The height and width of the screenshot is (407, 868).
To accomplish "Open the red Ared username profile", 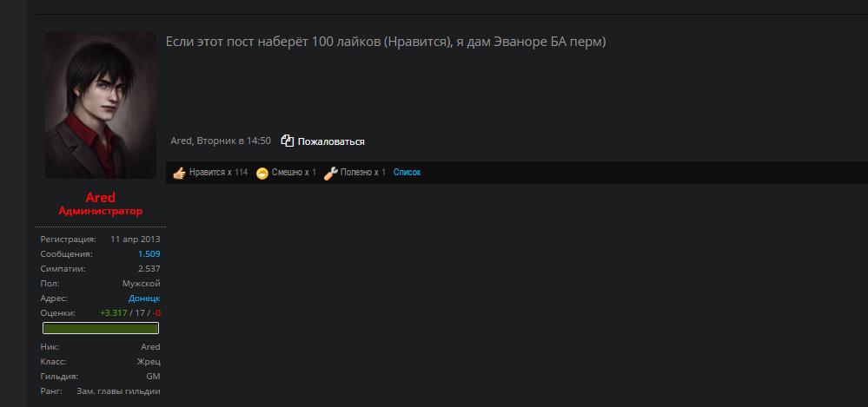I will point(101,197).
